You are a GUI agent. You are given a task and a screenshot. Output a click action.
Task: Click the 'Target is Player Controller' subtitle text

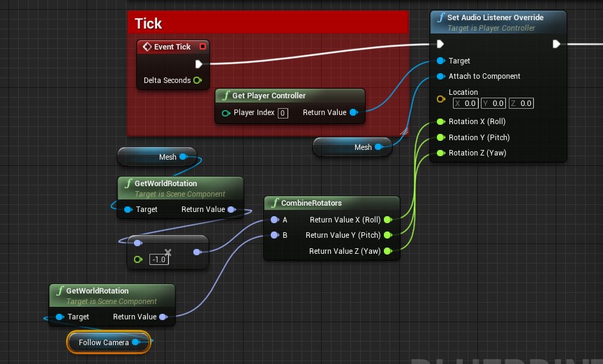491,28
